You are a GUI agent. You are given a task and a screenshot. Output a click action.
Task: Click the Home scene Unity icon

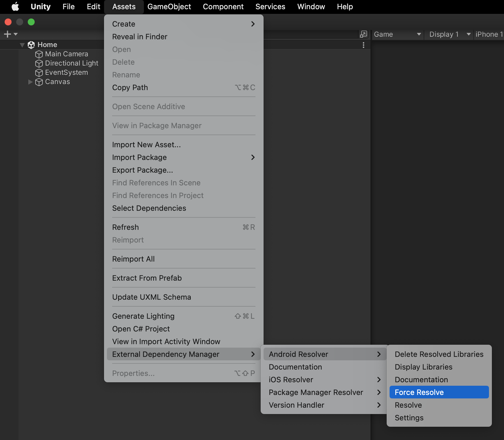pyautogui.click(x=31, y=45)
